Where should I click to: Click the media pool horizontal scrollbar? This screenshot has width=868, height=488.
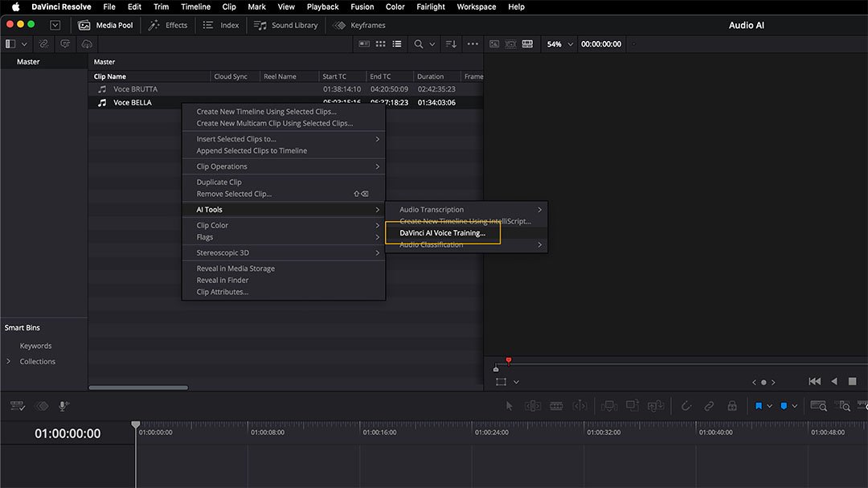coord(138,388)
